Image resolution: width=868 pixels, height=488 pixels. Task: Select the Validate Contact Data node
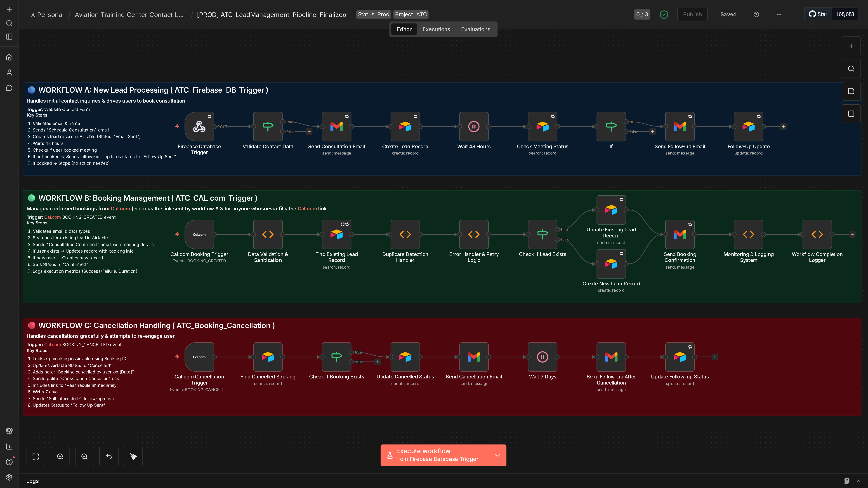pyautogui.click(x=268, y=127)
